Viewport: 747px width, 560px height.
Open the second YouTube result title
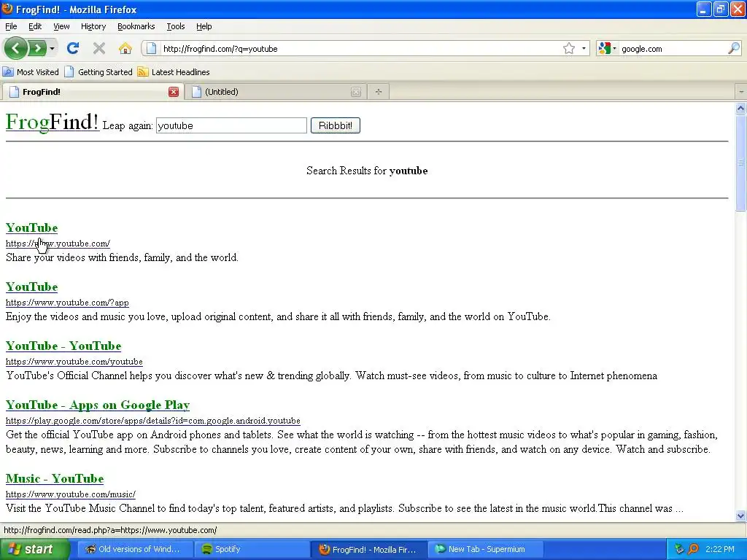pos(31,287)
